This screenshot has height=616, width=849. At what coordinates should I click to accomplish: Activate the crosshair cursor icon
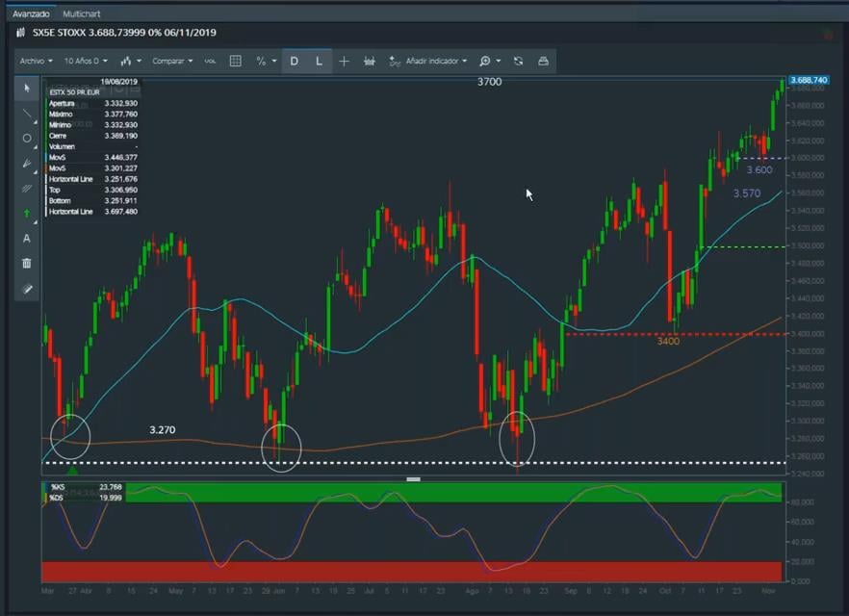344,62
